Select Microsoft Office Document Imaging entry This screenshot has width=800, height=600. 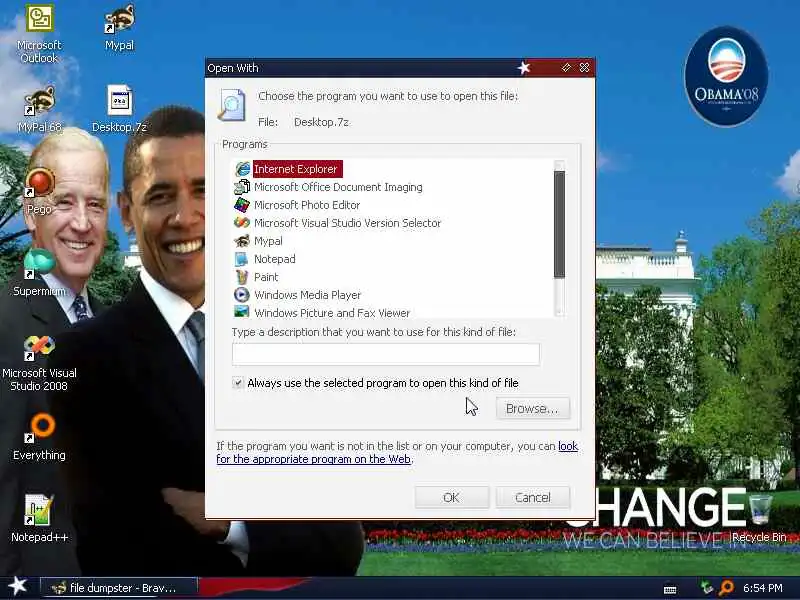pos(338,187)
